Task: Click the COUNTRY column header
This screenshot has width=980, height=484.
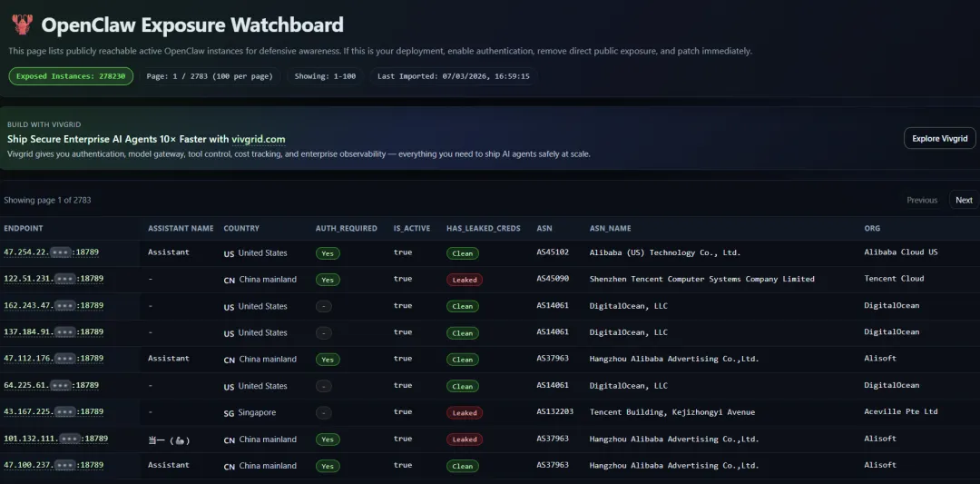Action: click(x=241, y=228)
